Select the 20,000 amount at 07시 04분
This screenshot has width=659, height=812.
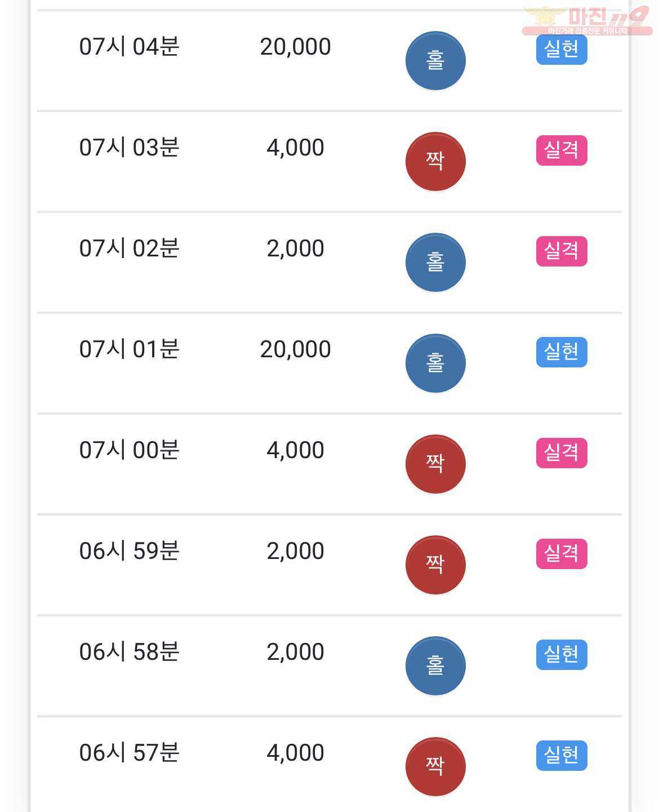(295, 47)
